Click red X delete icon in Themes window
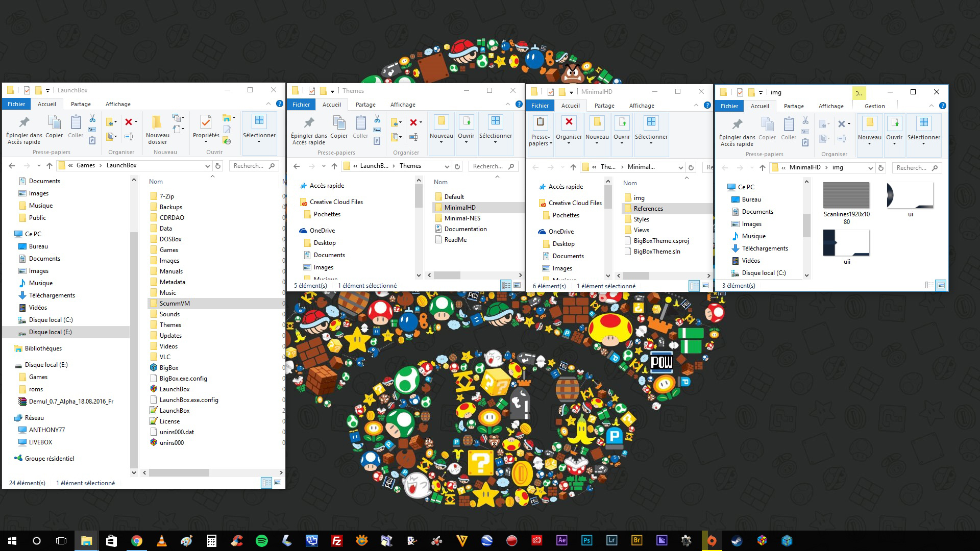The image size is (980, 551). (413, 122)
